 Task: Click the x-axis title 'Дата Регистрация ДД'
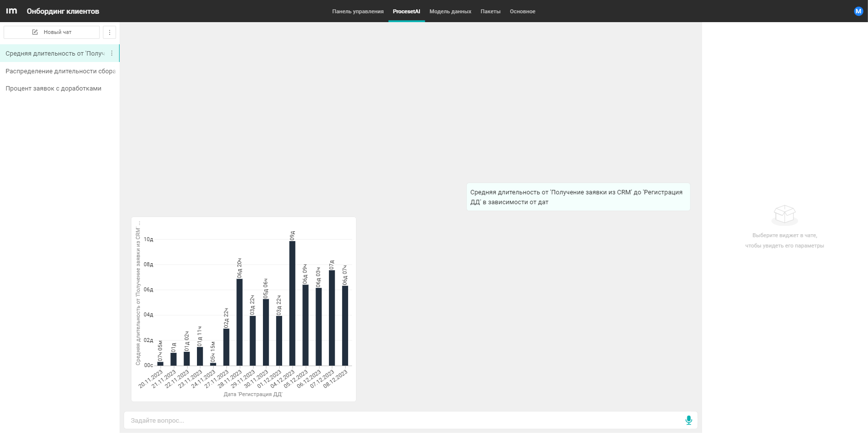point(253,394)
